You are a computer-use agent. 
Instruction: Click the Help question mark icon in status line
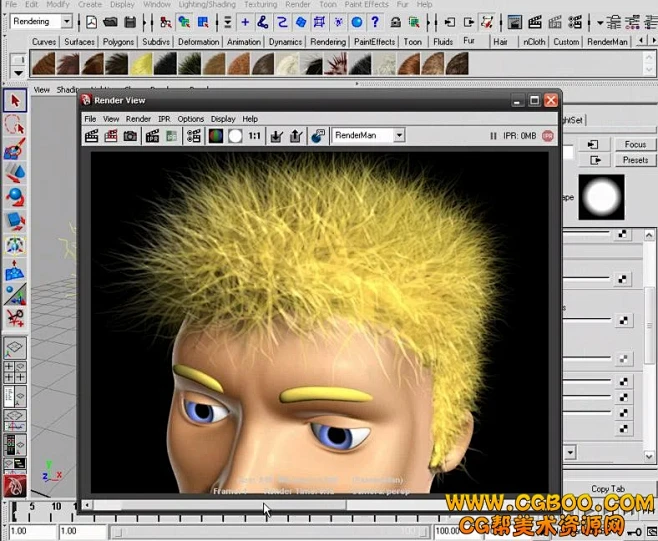[376, 21]
